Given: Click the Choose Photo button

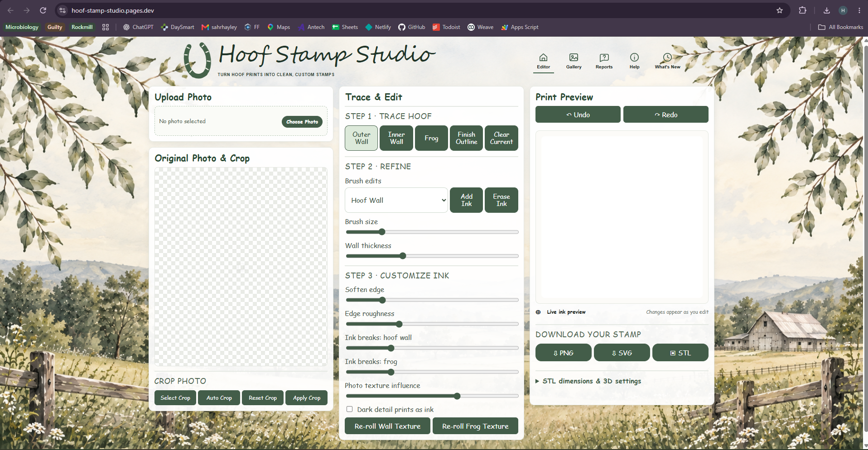Looking at the screenshot, I should pyautogui.click(x=302, y=122).
